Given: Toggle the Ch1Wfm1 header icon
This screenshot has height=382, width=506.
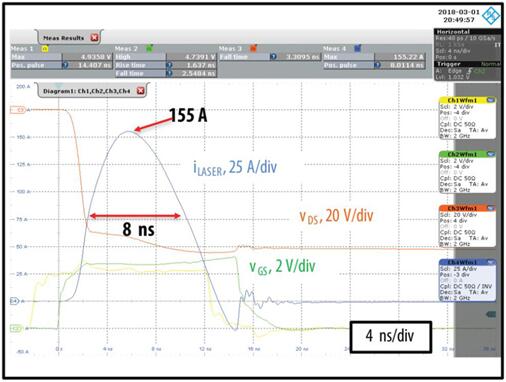Looking at the screenshot, I should pyautogui.click(x=490, y=100).
